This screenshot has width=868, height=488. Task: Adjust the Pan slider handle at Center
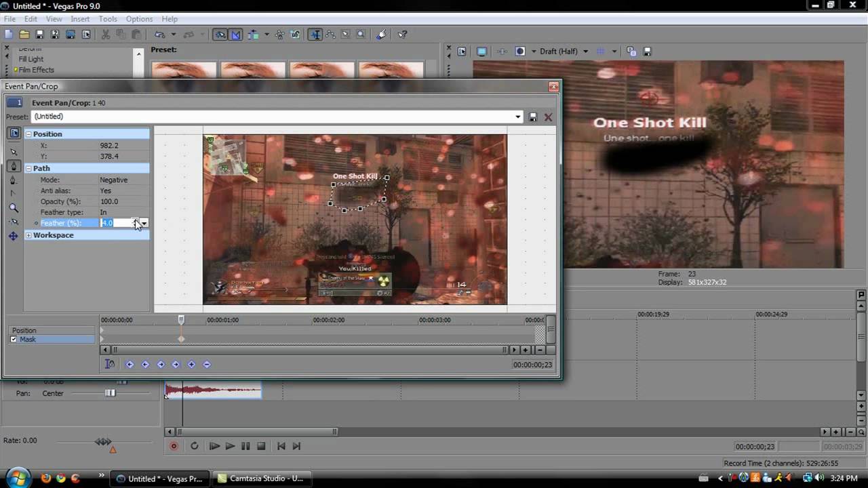click(x=110, y=393)
